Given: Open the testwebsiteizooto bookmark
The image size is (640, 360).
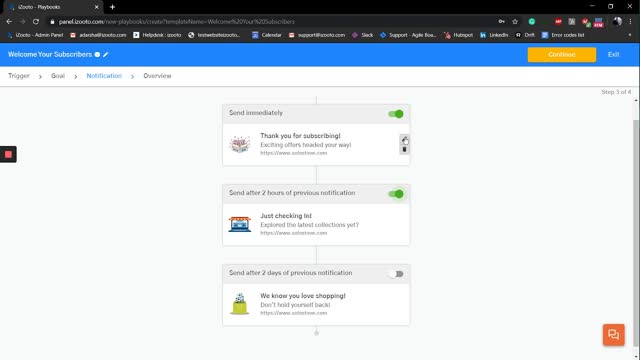Looking at the screenshot, I should pos(214,35).
